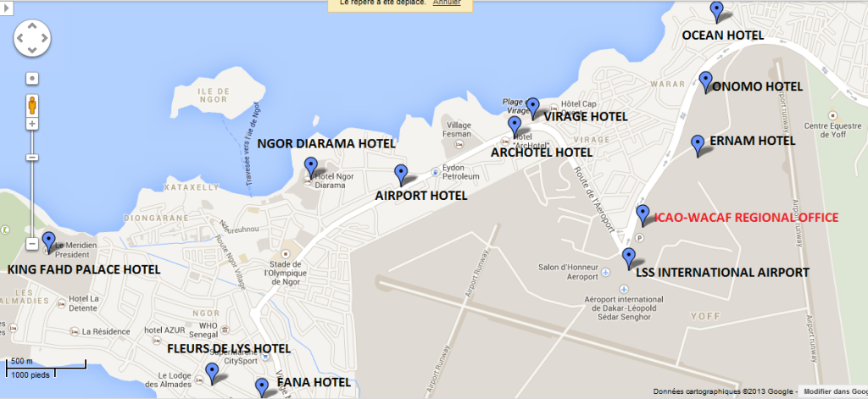Image resolution: width=868 pixels, height=399 pixels.
Task: Click the Virage Hotel marker
Action: click(532, 108)
